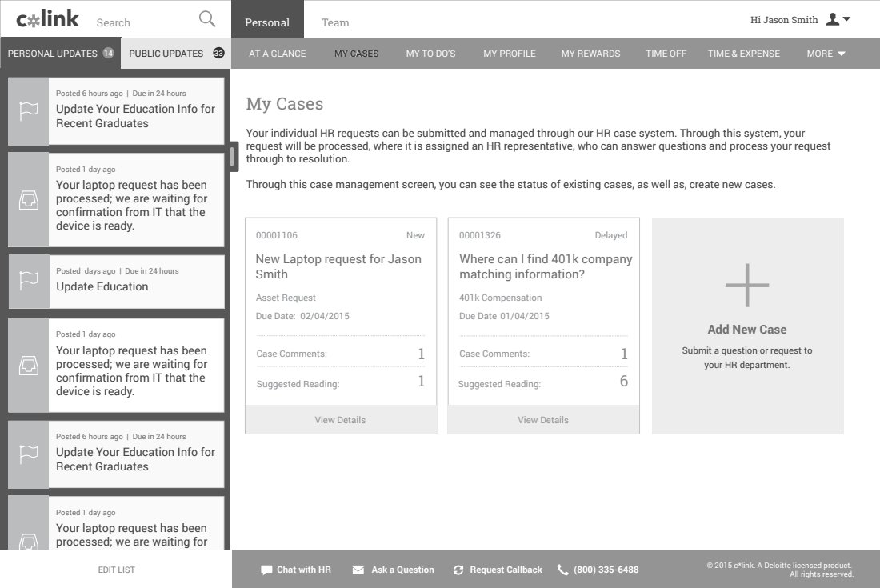The height and width of the screenshot is (588, 880).
Task: Click into the Search input field
Action: tap(144, 22)
